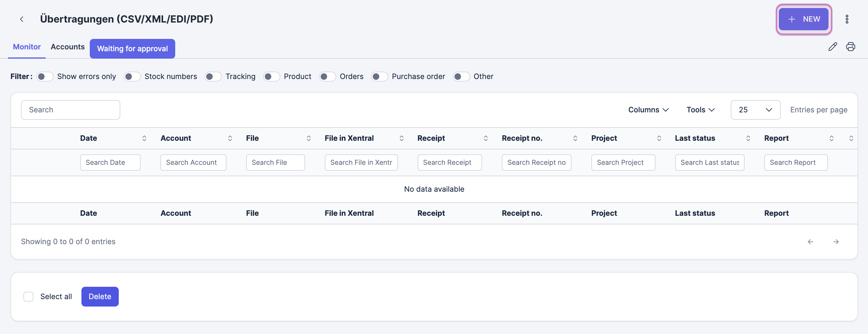Go back using the left chevron arrow
The image size is (868, 334).
click(x=22, y=19)
